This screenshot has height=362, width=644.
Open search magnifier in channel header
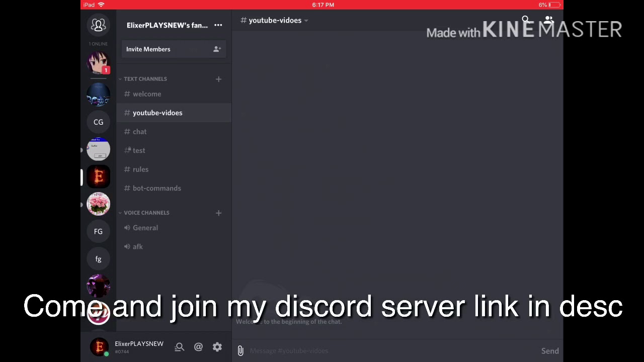click(526, 20)
